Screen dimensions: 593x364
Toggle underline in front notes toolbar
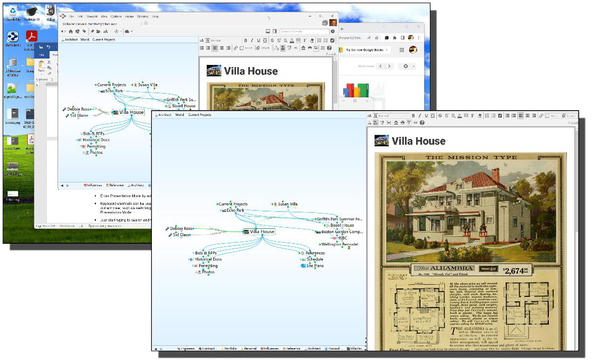[426, 115]
